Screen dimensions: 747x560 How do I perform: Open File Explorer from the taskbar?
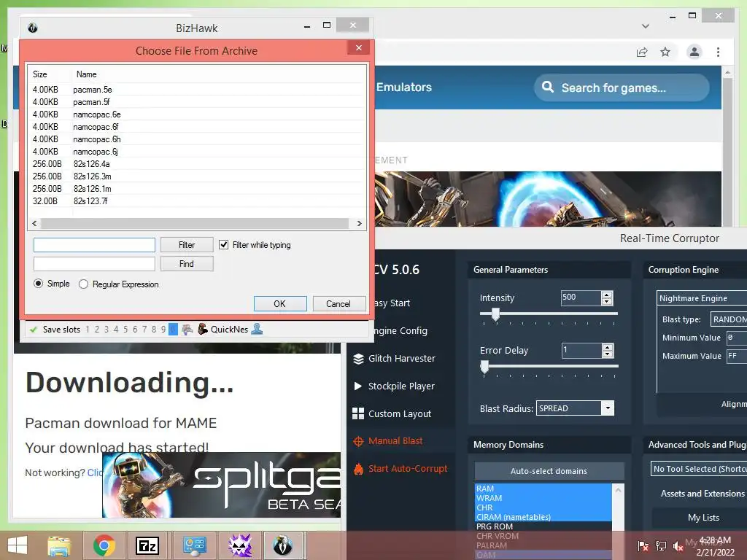[59, 545]
